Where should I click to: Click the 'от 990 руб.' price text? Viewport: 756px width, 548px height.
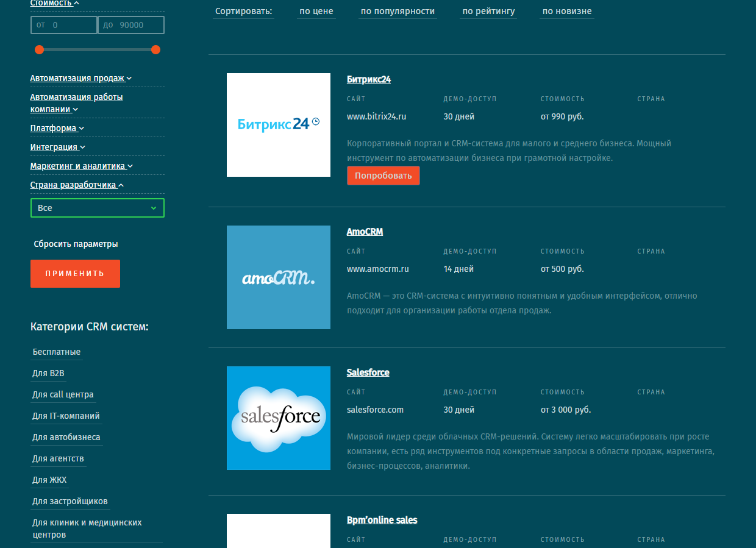point(562,116)
